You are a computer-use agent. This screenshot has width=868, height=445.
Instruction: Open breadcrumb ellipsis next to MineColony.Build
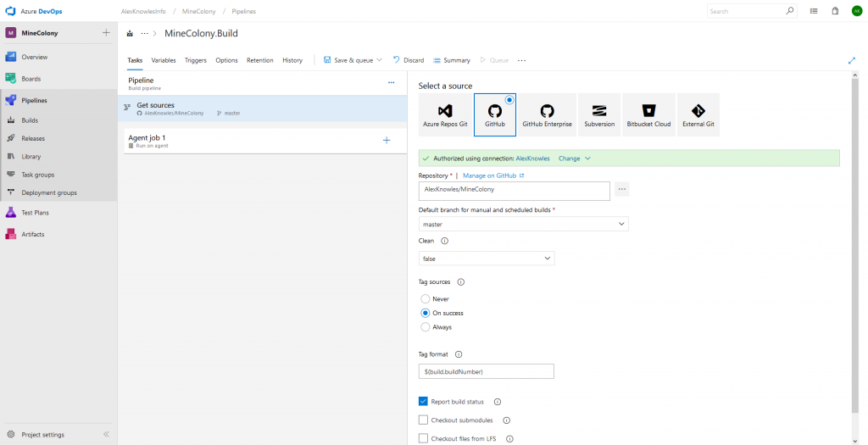(144, 33)
